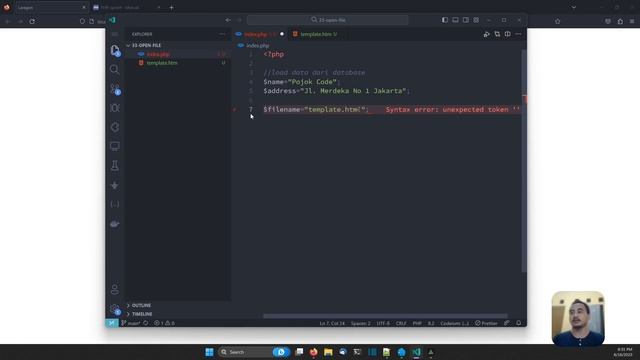This screenshot has height=360, width=640.
Task: Click the browser bookmark star icon
Action: 558,21
